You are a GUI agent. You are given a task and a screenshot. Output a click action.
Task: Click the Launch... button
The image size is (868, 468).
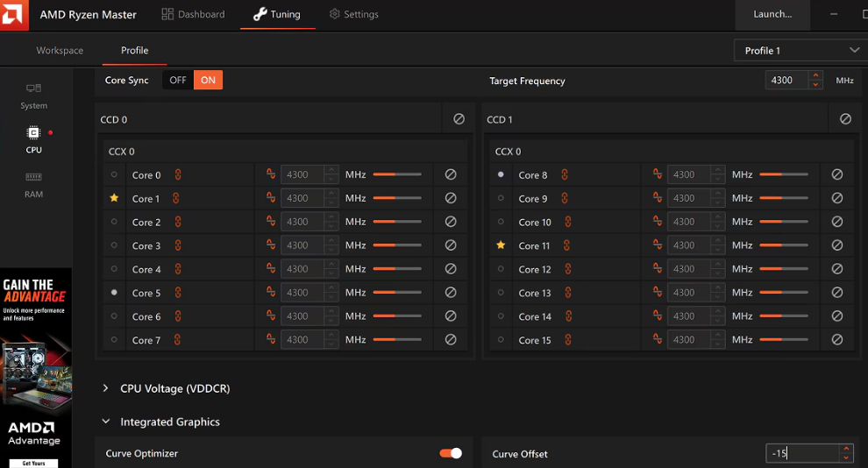[772, 14]
